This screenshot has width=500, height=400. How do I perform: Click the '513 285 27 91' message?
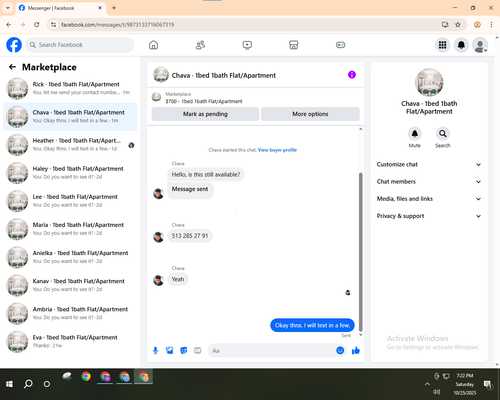[190, 236]
